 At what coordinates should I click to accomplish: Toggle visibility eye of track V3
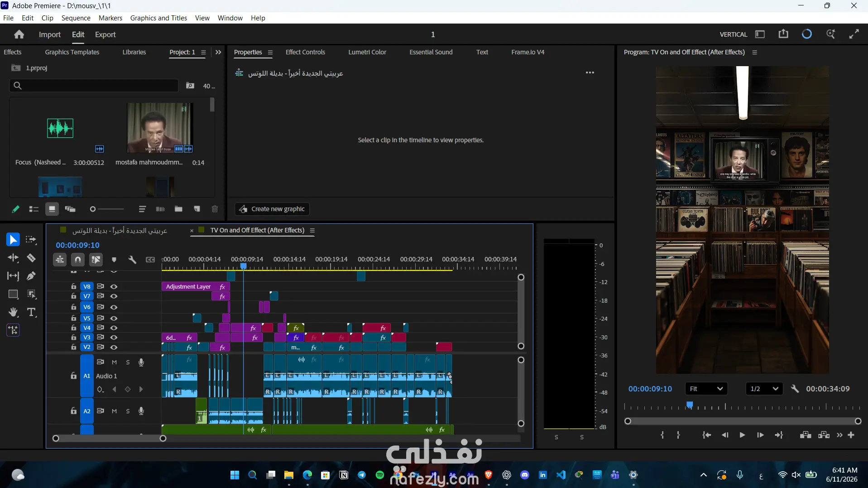(x=114, y=338)
